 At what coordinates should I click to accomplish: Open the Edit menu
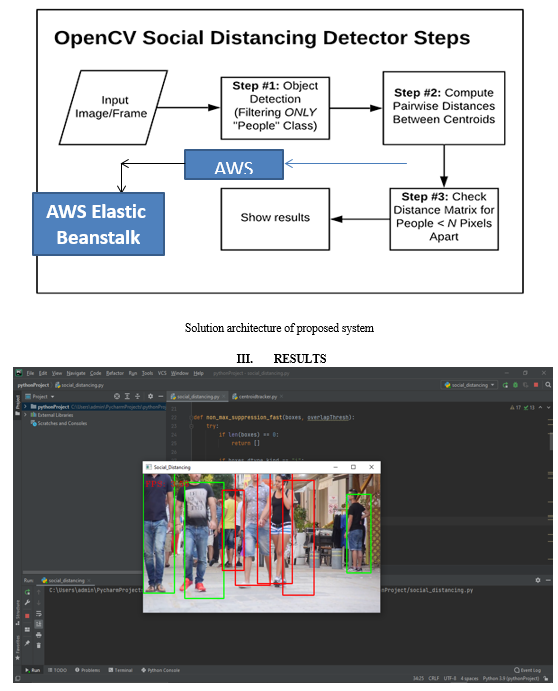coord(43,373)
